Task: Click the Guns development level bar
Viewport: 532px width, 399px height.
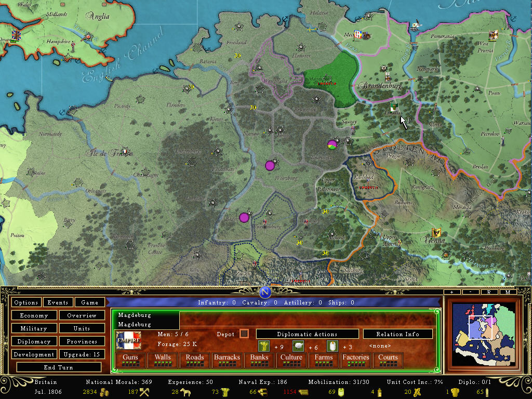Action: pos(130,364)
